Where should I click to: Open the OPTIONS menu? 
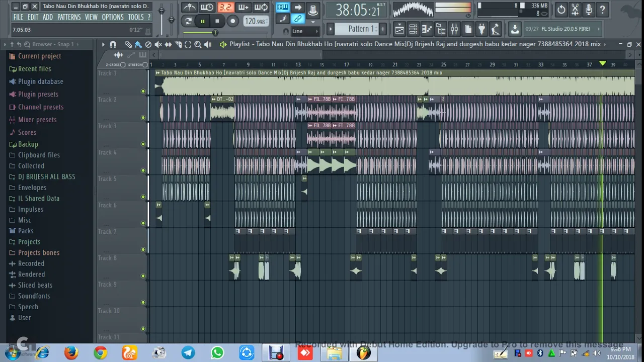pyautogui.click(x=113, y=17)
